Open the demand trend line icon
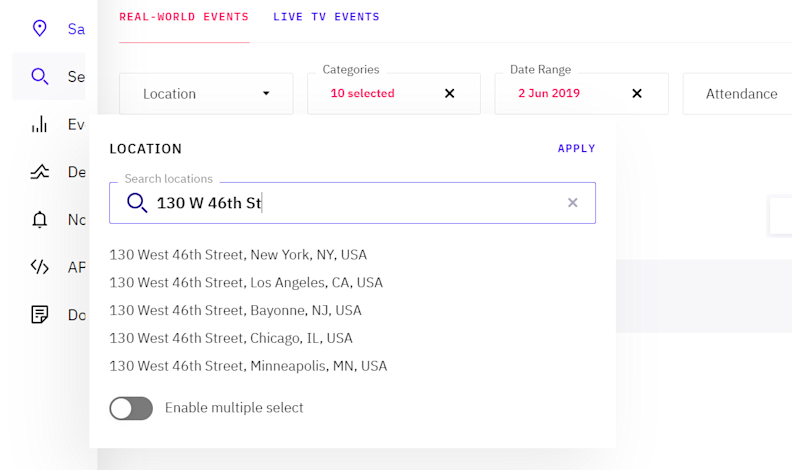792x470 pixels. pyautogui.click(x=40, y=172)
